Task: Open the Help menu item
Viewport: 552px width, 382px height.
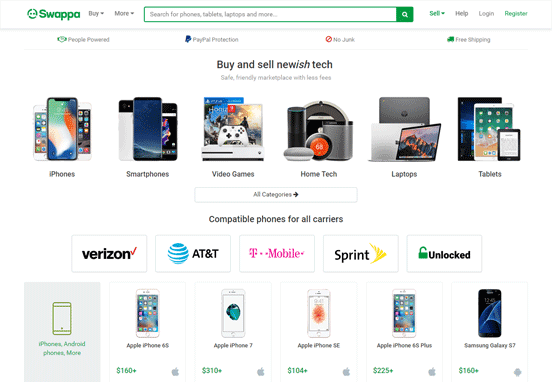Action: pyautogui.click(x=462, y=13)
